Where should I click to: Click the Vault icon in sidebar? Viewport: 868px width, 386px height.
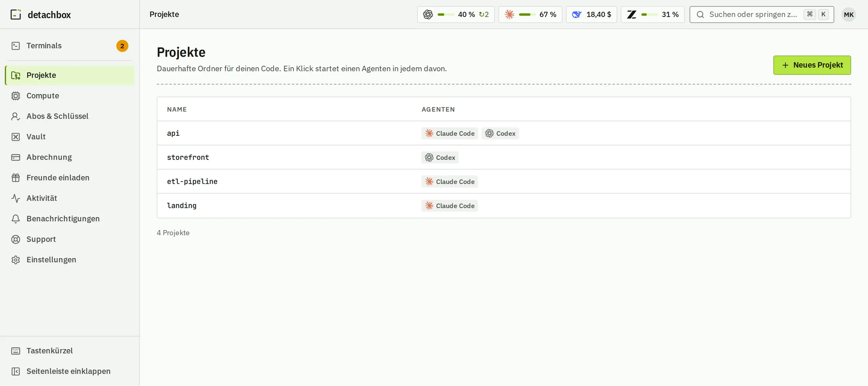coord(16,137)
